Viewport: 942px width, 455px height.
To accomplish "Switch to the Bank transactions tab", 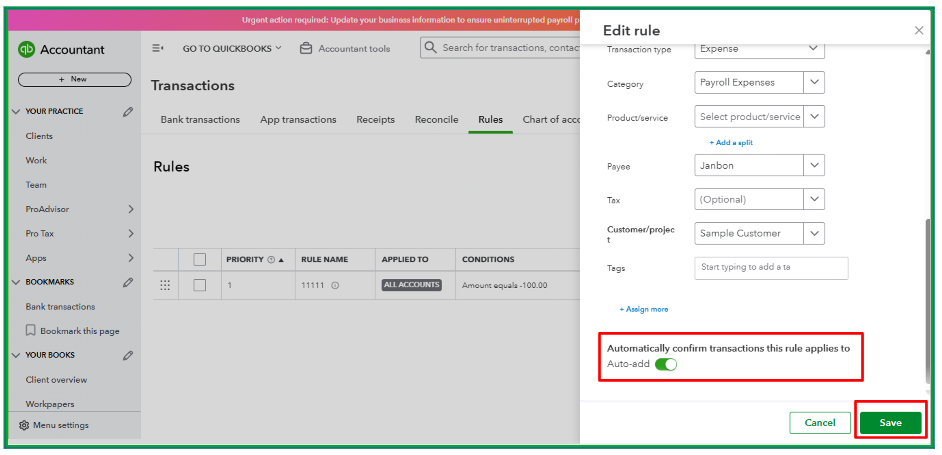I will pyautogui.click(x=200, y=120).
